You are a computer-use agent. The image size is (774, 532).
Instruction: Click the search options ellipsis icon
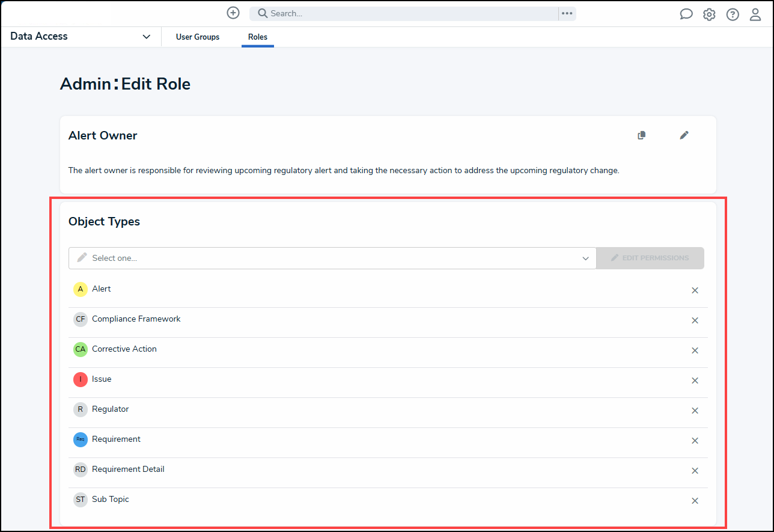[567, 13]
